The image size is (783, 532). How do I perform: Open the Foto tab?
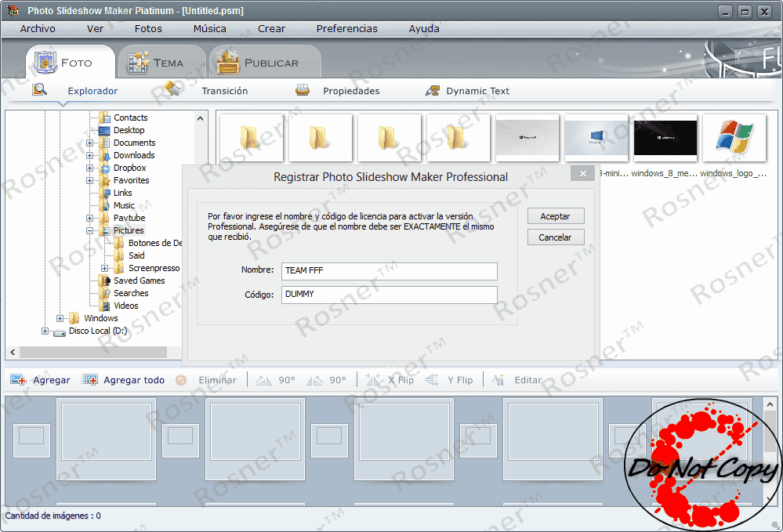pyautogui.click(x=71, y=63)
